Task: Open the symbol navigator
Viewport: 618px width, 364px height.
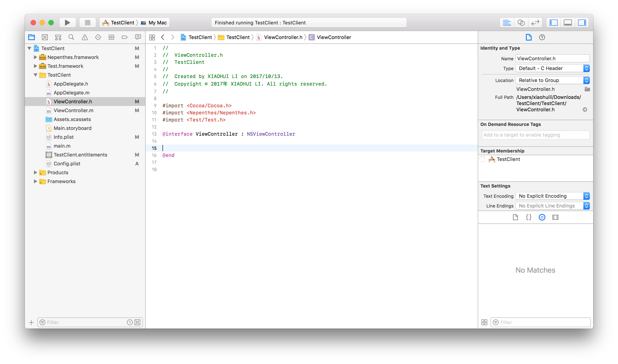Action: tap(58, 37)
